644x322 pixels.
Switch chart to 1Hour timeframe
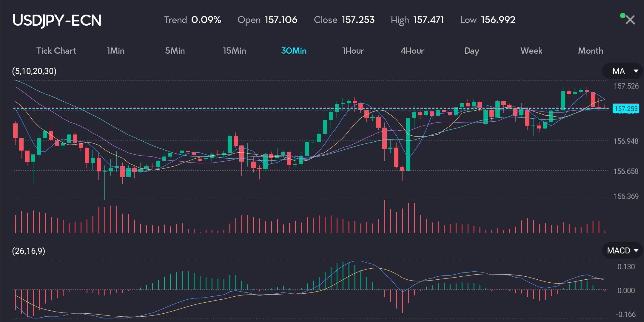pyautogui.click(x=353, y=51)
